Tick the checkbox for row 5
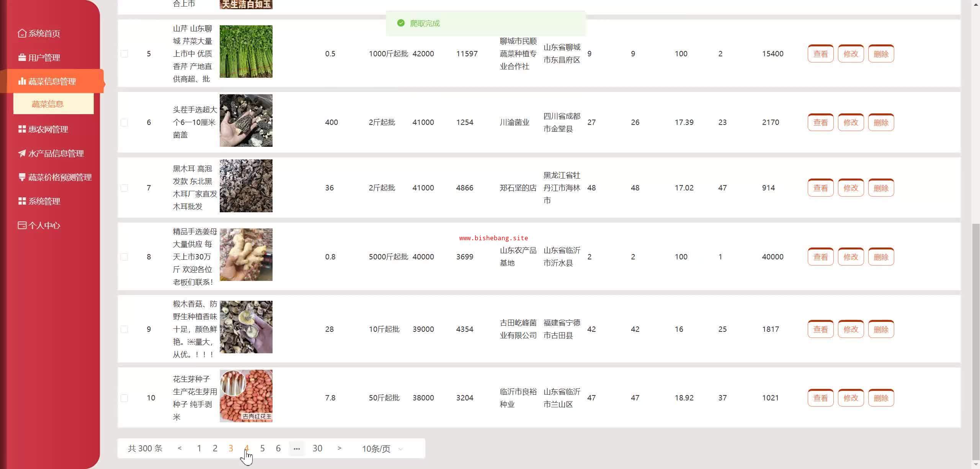The width and height of the screenshot is (980, 469). [x=124, y=54]
